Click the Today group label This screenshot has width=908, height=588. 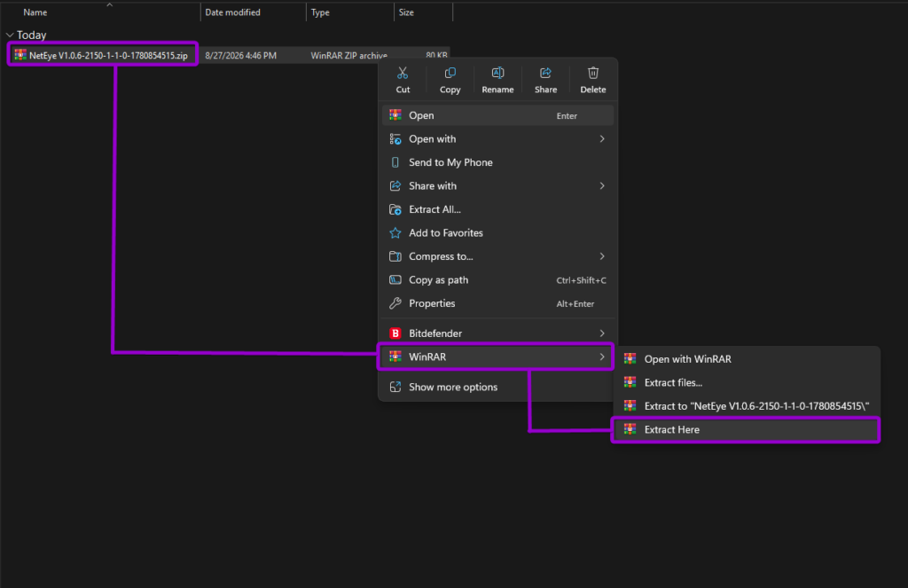pyautogui.click(x=31, y=35)
